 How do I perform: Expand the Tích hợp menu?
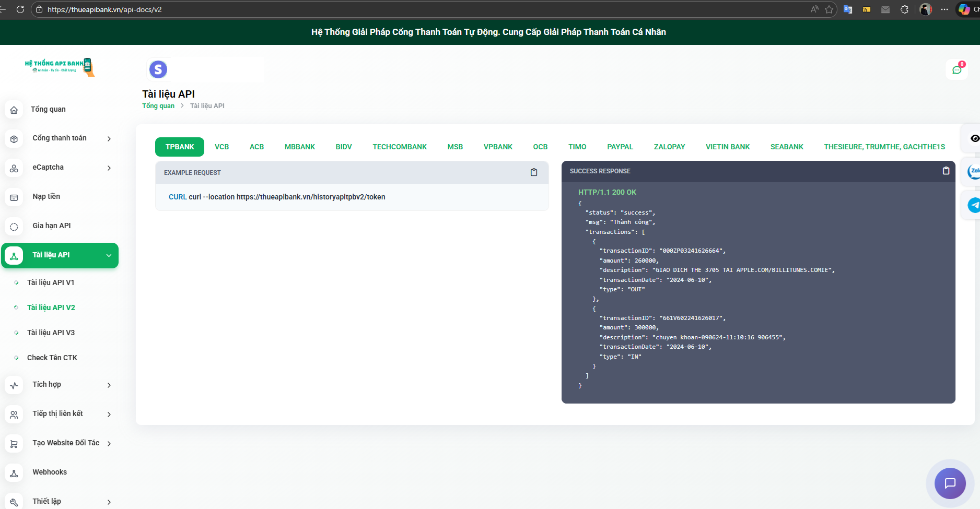pyautogui.click(x=109, y=385)
